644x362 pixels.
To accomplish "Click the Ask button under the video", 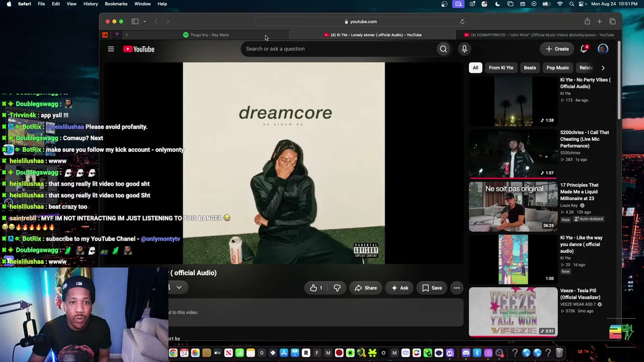I will click(399, 288).
